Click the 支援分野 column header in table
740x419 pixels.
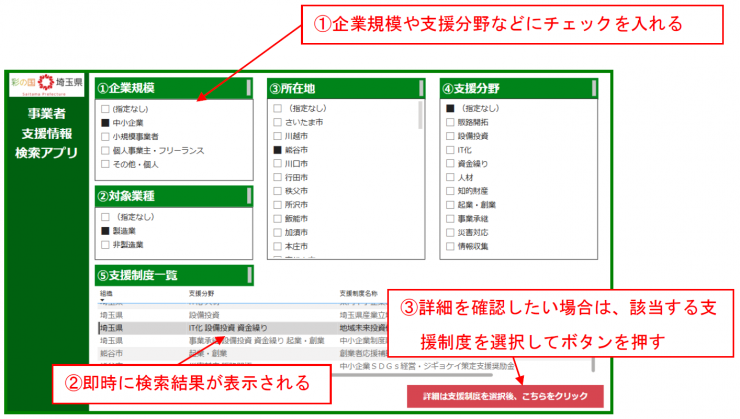coord(201,293)
